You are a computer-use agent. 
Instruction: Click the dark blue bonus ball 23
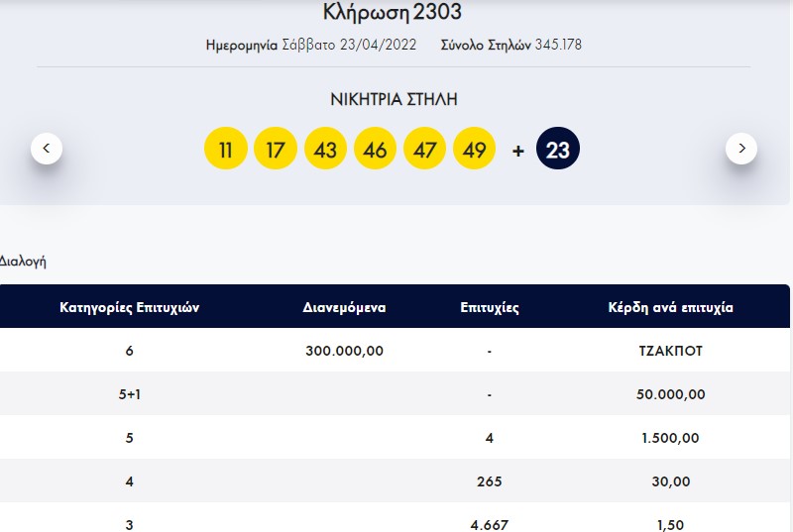pyautogui.click(x=558, y=150)
